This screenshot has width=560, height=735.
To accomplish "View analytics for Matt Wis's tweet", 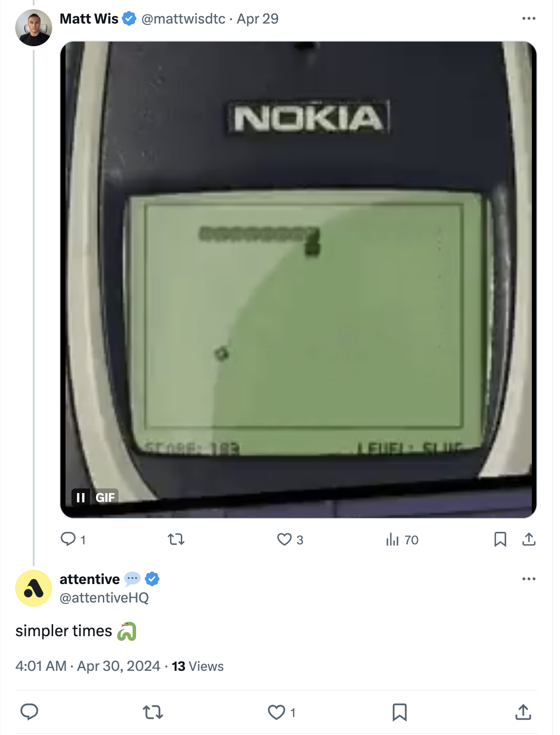I will coord(393,539).
